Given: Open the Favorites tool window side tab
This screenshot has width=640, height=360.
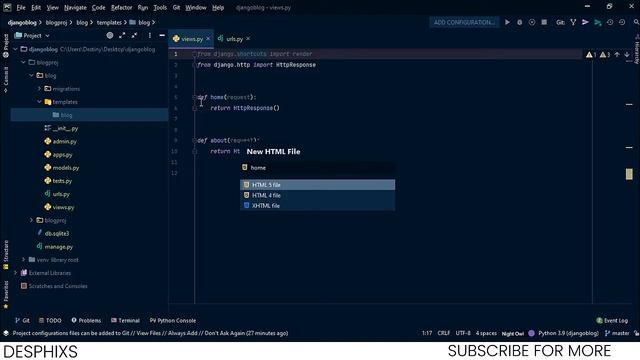Looking at the screenshot, I should 6,295.
